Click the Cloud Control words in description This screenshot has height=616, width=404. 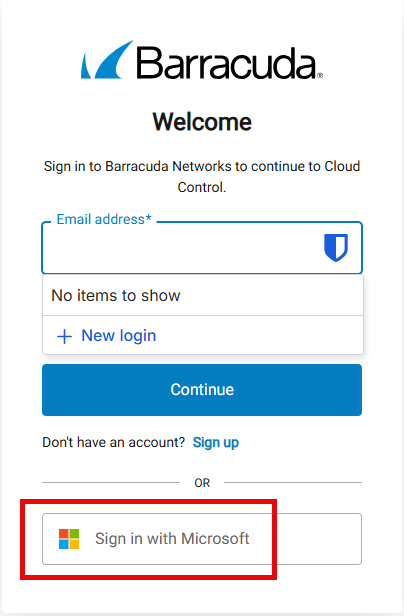pos(268,177)
